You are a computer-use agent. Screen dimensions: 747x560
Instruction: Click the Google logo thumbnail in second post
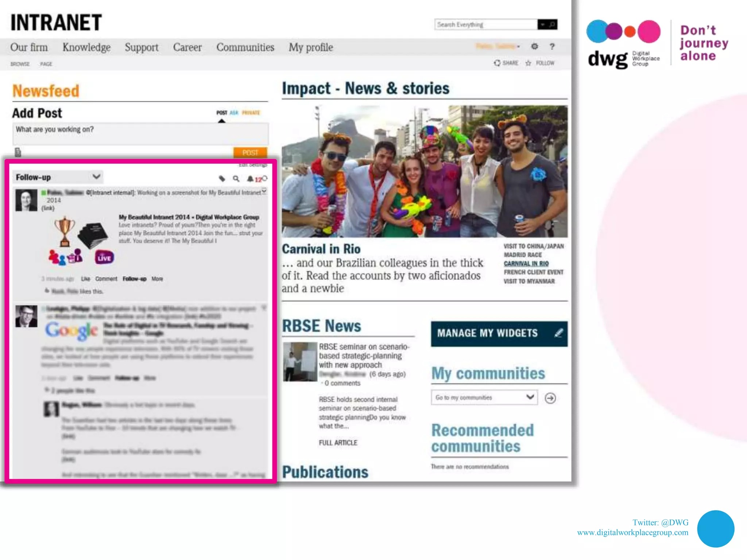71,331
